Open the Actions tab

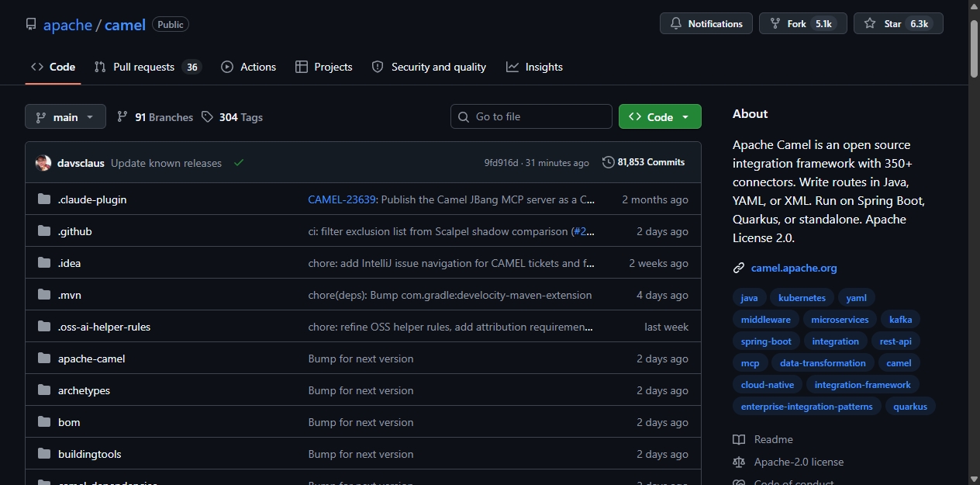click(x=248, y=68)
